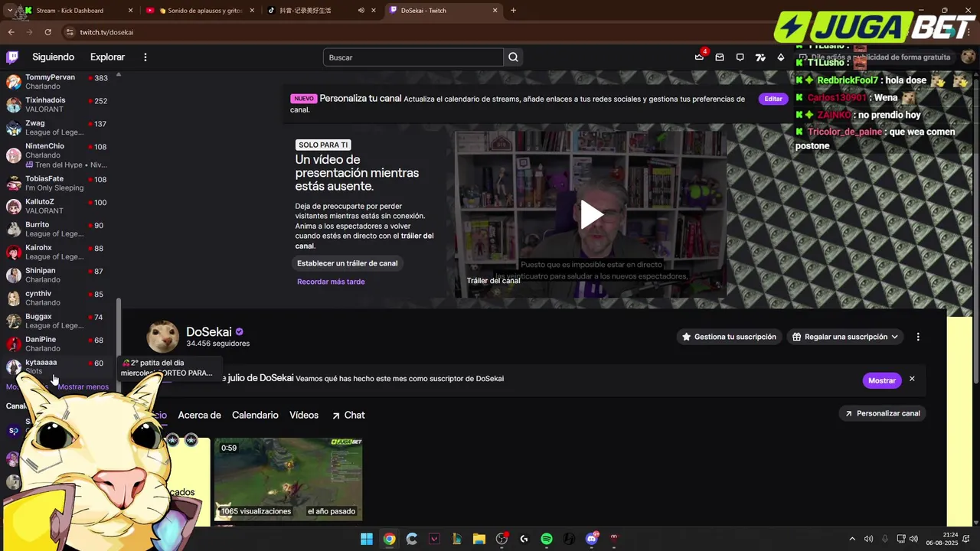Click Recordar más tarde link

[331, 282]
